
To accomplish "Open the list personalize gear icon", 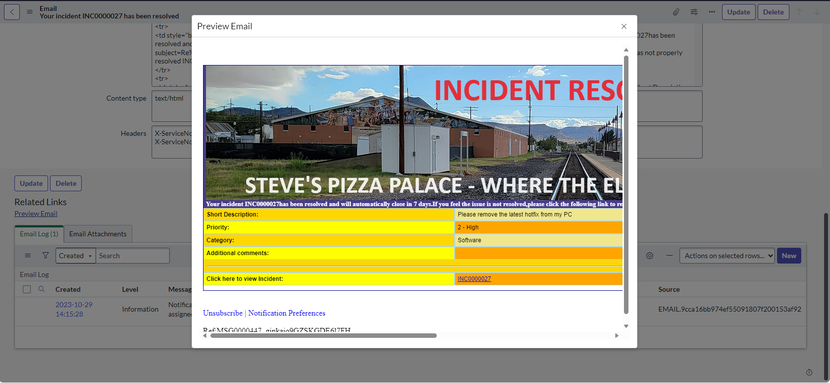I will (x=649, y=256).
